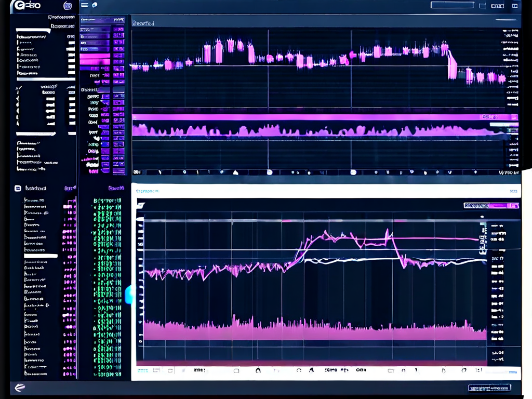Open the dropdown at top-right of lower chart
Screen dimensions: 532x399
pos(491,206)
